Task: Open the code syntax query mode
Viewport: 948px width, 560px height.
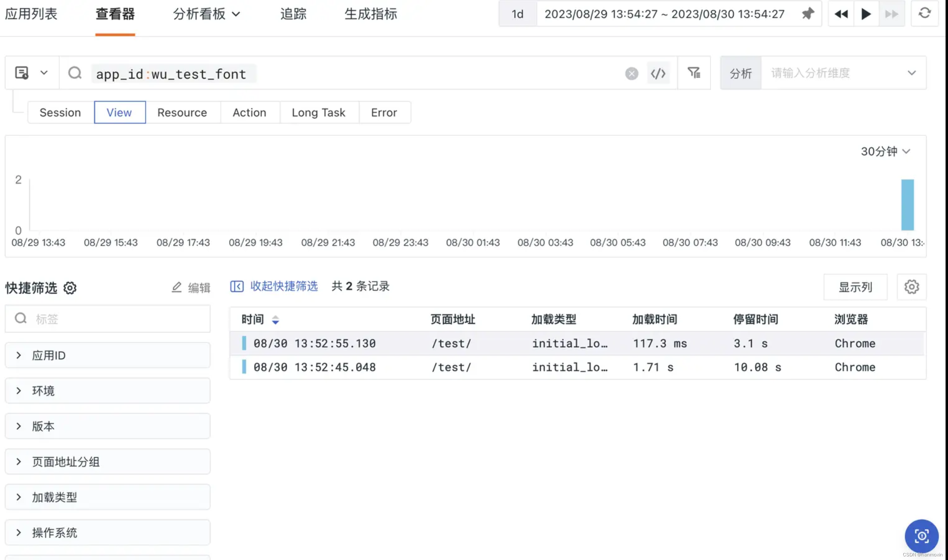Action: coord(658,74)
